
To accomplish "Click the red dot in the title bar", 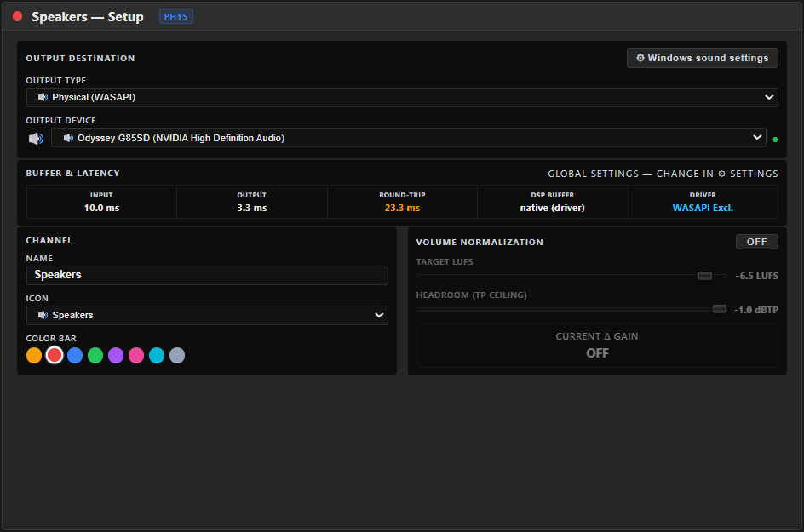I will [17, 16].
